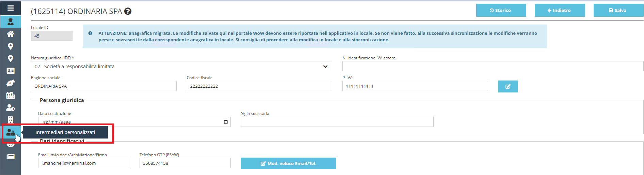The width and height of the screenshot is (644, 175).
Task: Expand the Natura giuridica IIDD dropdown
Action: point(181,67)
